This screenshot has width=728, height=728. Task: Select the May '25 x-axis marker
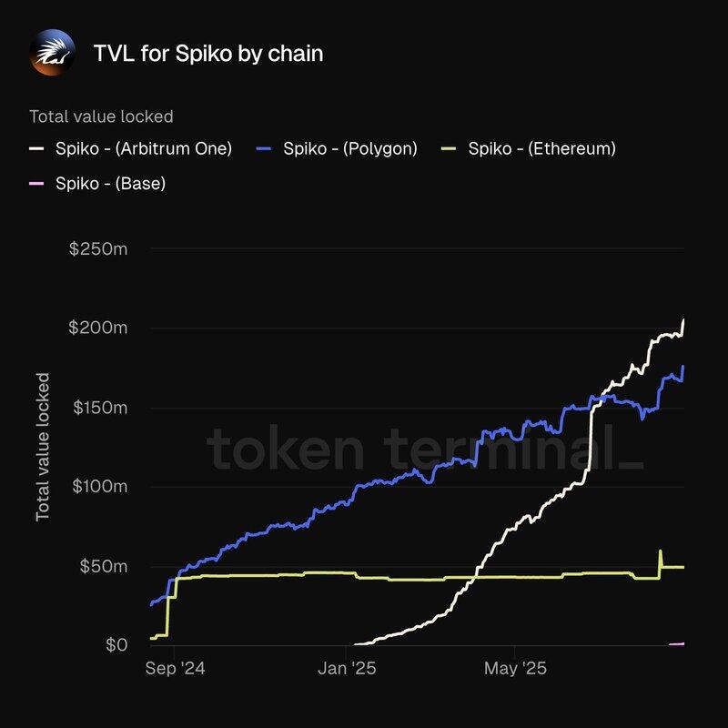[x=515, y=669]
